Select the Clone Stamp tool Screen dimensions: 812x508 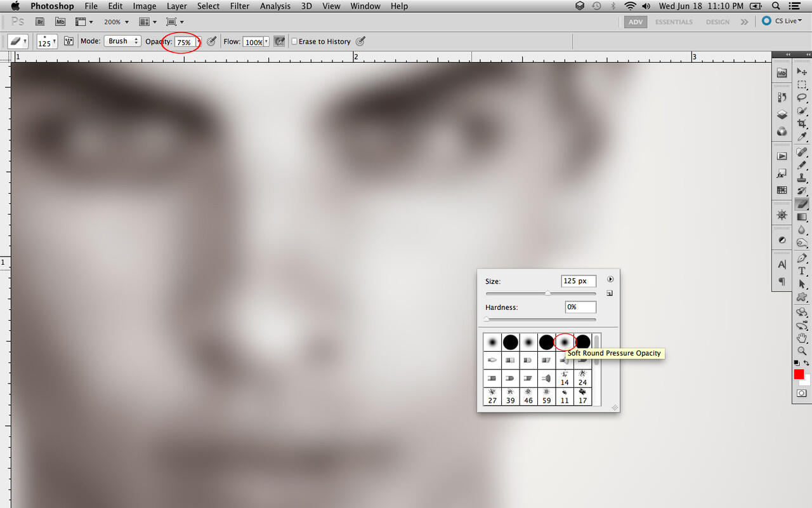[x=802, y=178]
